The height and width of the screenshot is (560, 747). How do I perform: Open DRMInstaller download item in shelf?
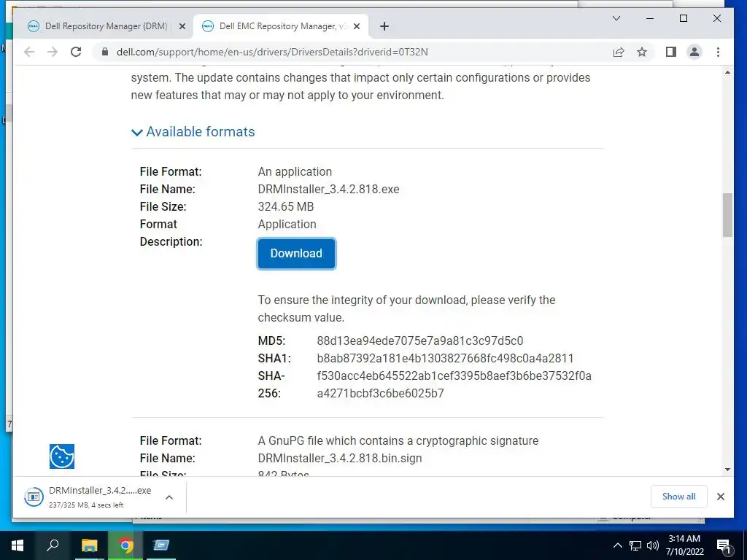(88, 497)
